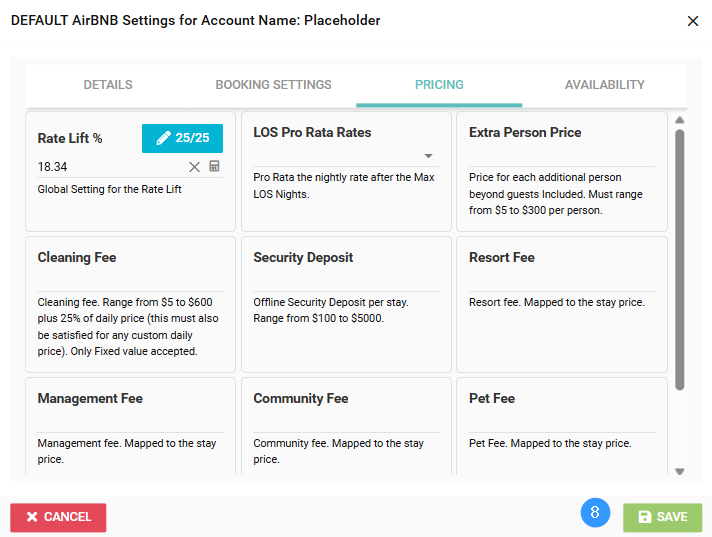Focus the Rate Lift % input field
Screen dimensions: 712x537
(110, 167)
